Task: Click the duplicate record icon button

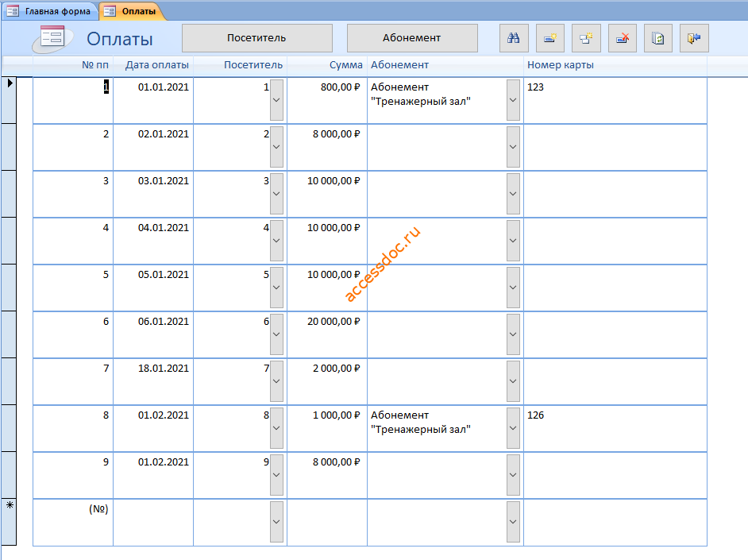Action: (586, 38)
